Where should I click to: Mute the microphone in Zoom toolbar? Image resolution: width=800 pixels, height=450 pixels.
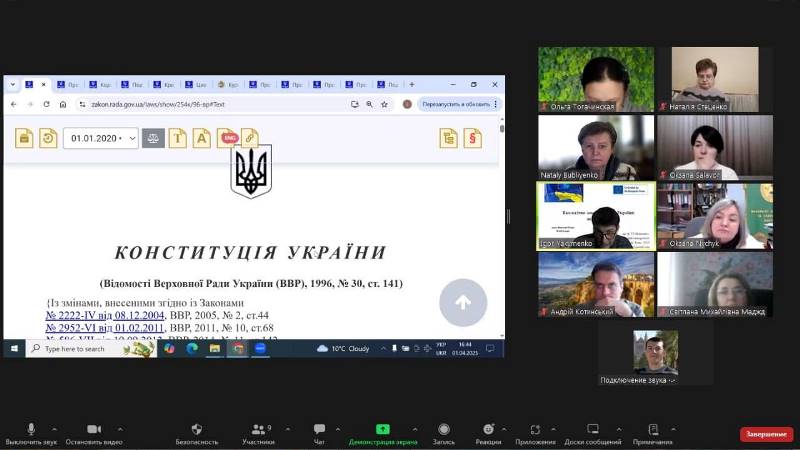coord(31,434)
